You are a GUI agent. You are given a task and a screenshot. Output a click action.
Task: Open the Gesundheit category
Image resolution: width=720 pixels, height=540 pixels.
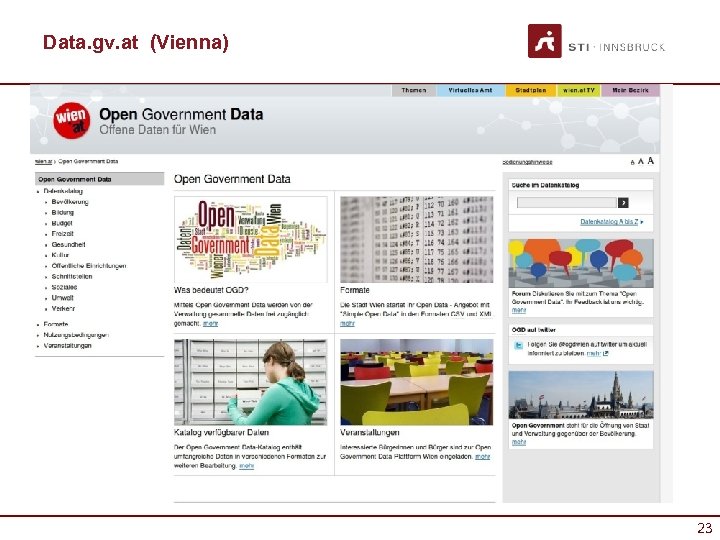(68, 244)
